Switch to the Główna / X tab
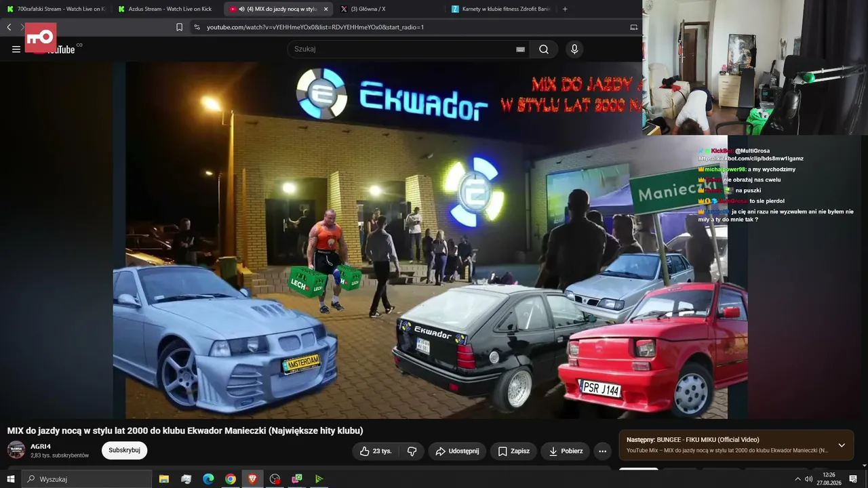The width and height of the screenshot is (868, 488). [x=390, y=9]
